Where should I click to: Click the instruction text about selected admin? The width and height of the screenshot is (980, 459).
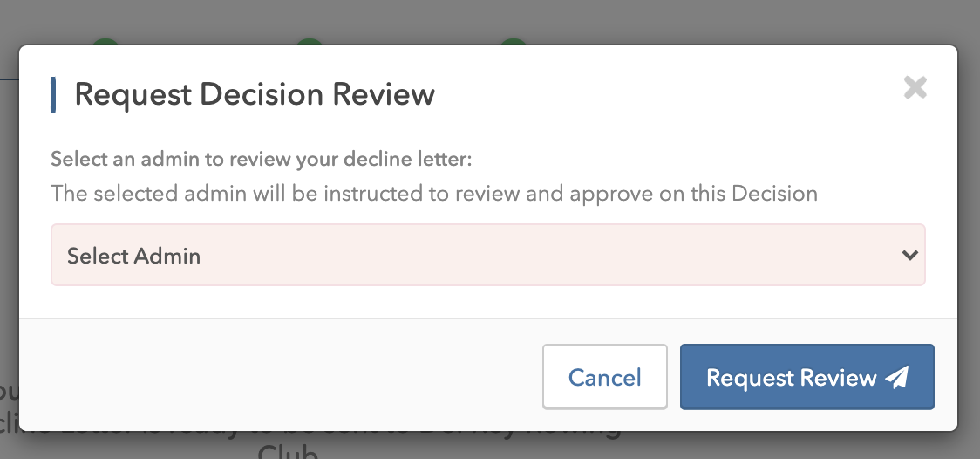tap(433, 193)
